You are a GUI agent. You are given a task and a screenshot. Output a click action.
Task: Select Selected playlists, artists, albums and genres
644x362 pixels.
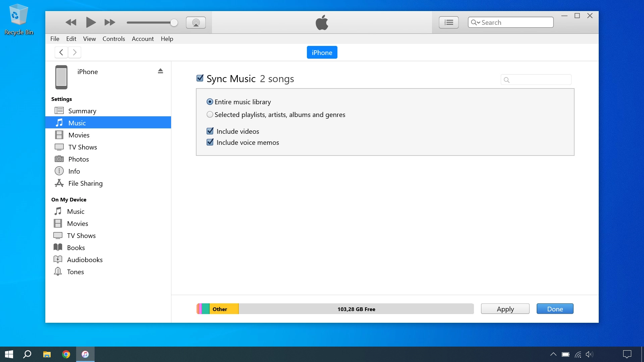point(210,114)
